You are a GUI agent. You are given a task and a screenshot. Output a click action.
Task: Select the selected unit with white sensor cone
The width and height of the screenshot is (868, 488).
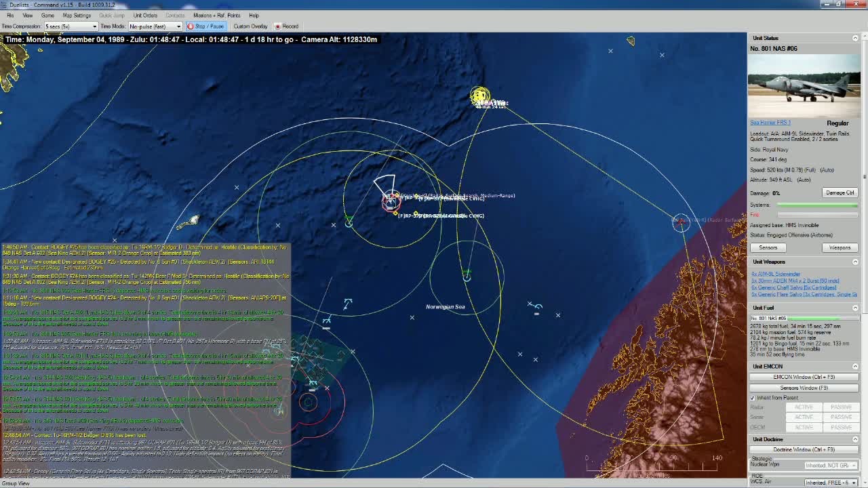pyautogui.click(x=391, y=201)
